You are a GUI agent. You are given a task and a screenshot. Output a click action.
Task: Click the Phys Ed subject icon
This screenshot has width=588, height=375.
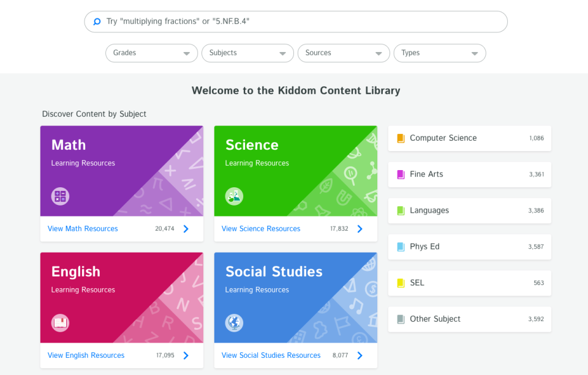401,247
